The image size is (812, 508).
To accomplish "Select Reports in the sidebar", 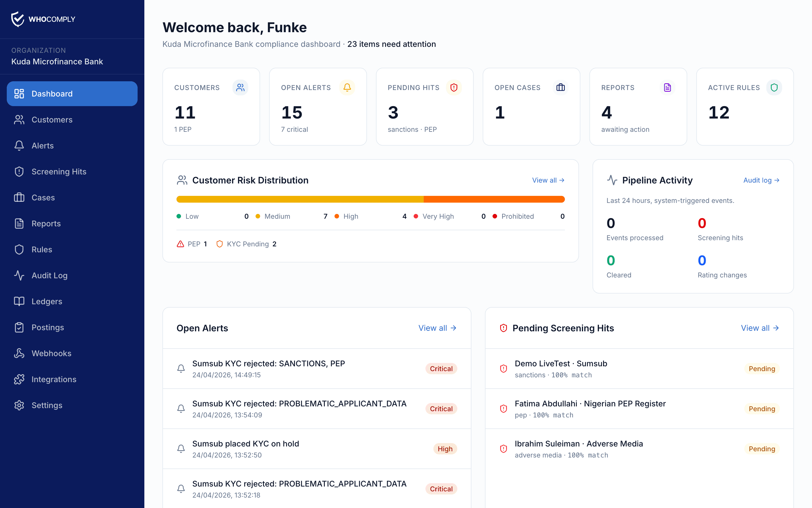I will 72,224.
